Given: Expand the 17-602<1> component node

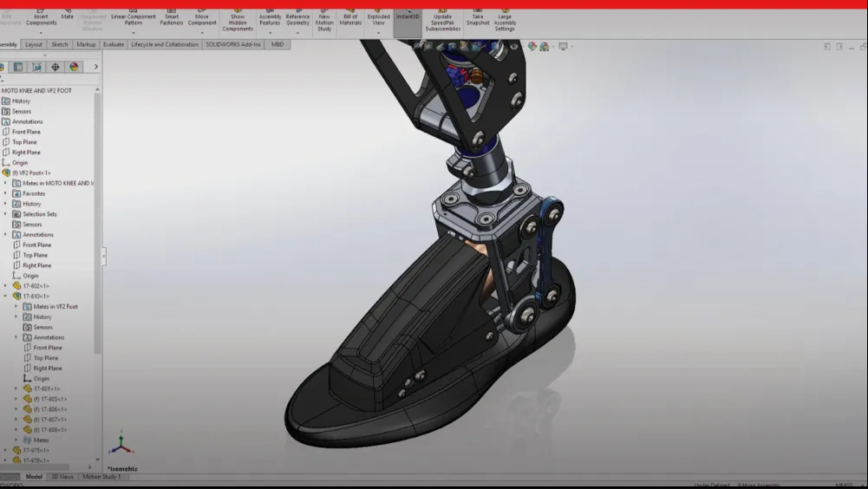Looking at the screenshot, I should 6,286.
